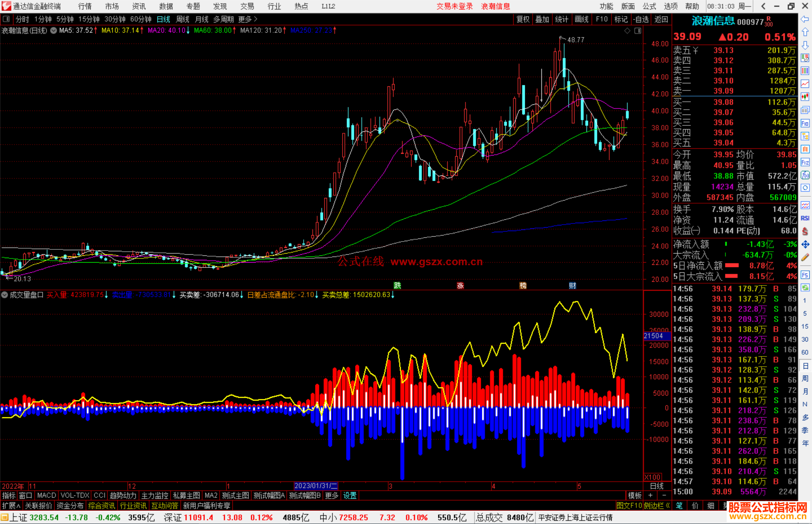Click the RSI indicator icon in sidebar
Viewport: 812px width, 524px height.
805,218
